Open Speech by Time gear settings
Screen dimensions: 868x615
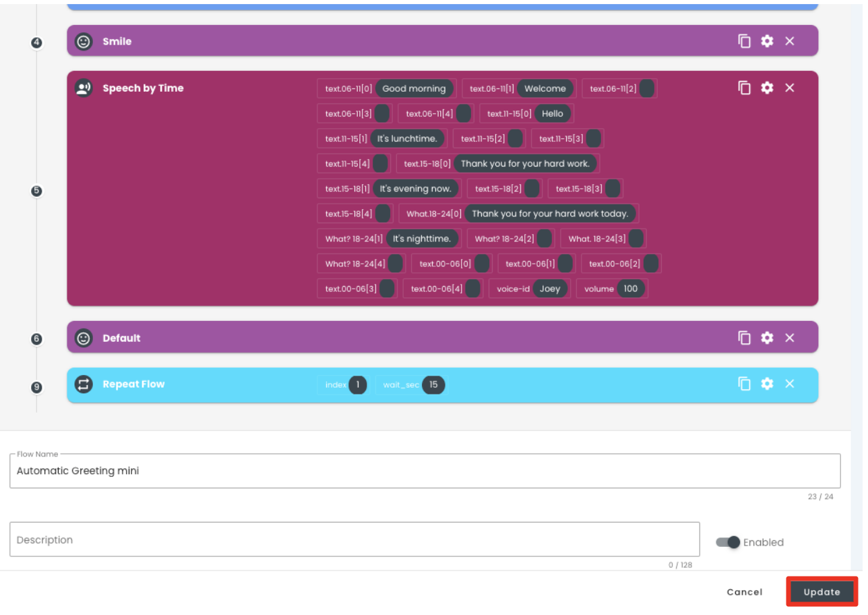767,88
